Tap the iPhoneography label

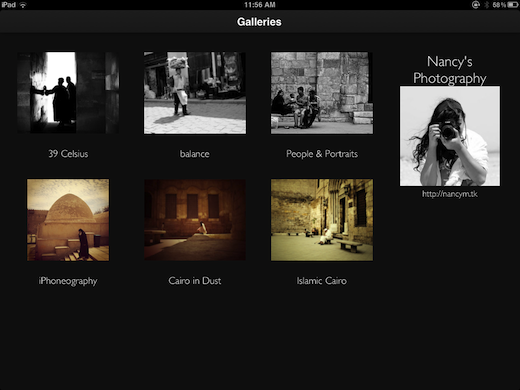tap(68, 281)
